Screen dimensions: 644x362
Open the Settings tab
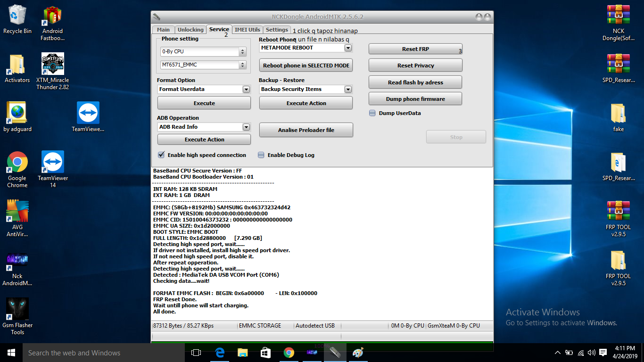[277, 30]
